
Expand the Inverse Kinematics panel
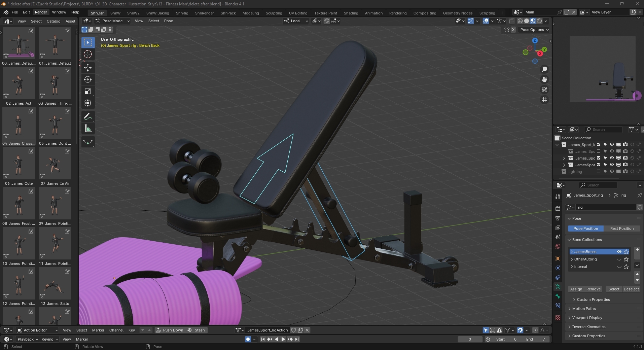tap(589, 327)
